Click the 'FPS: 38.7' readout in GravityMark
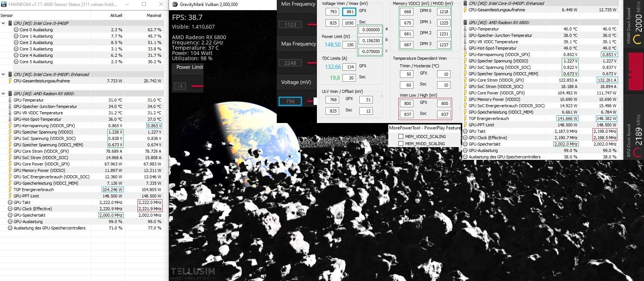Screen dimensions: 644x281 coord(187,18)
